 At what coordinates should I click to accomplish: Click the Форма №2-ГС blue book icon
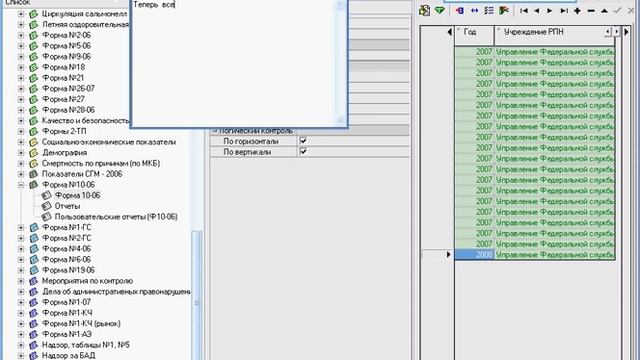point(33,238)
